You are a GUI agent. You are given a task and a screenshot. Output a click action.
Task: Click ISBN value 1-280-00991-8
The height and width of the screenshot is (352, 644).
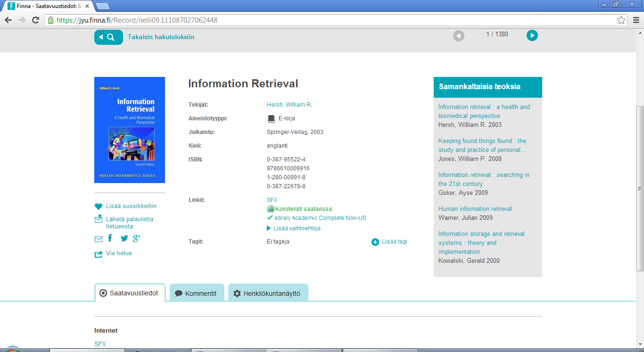tap(286, 177)
